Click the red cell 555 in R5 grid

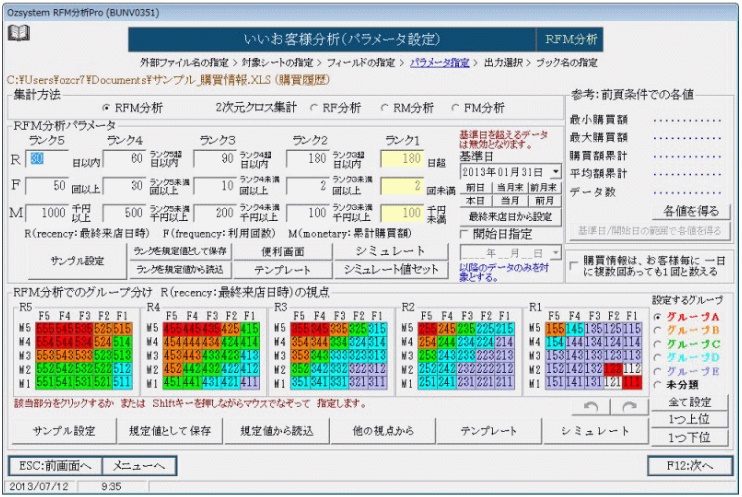click(44, 328)
